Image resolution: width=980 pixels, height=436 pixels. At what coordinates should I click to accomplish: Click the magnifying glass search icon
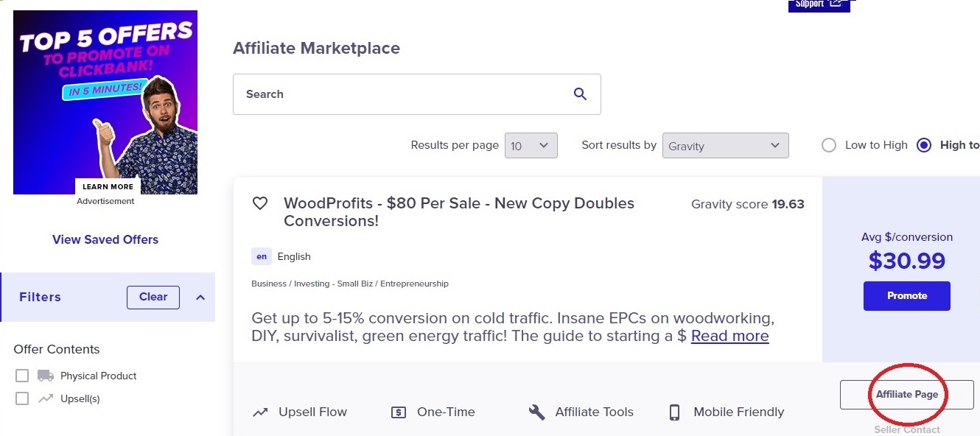click(x=580, y=94)
